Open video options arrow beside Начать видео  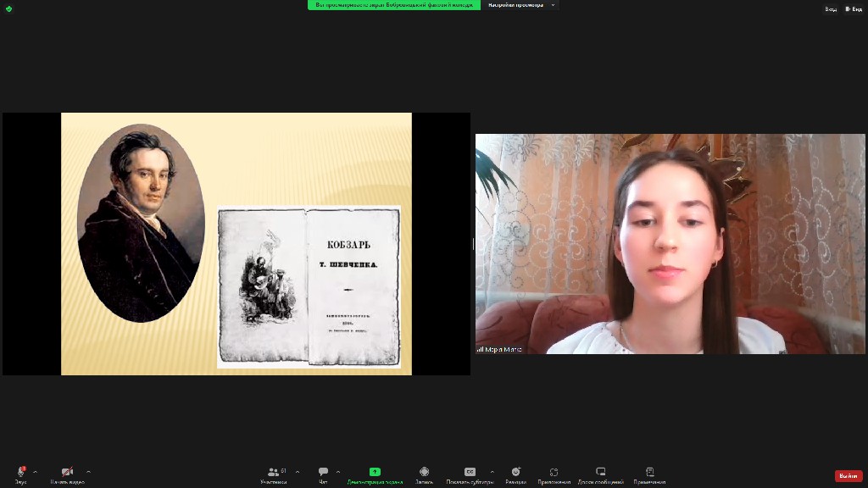(88, 472)
